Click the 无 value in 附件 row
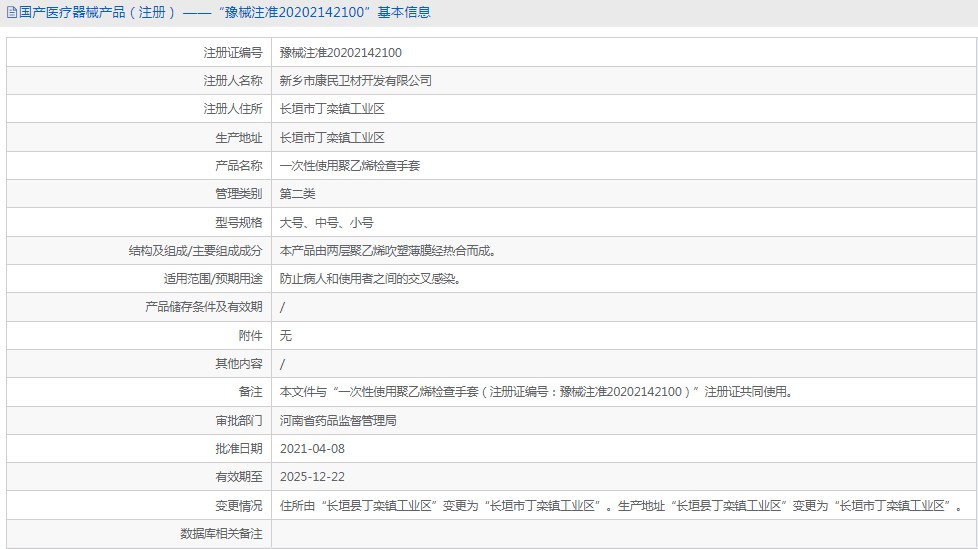The height and width of the screenshot is (549, 978). tap(286, 336)
